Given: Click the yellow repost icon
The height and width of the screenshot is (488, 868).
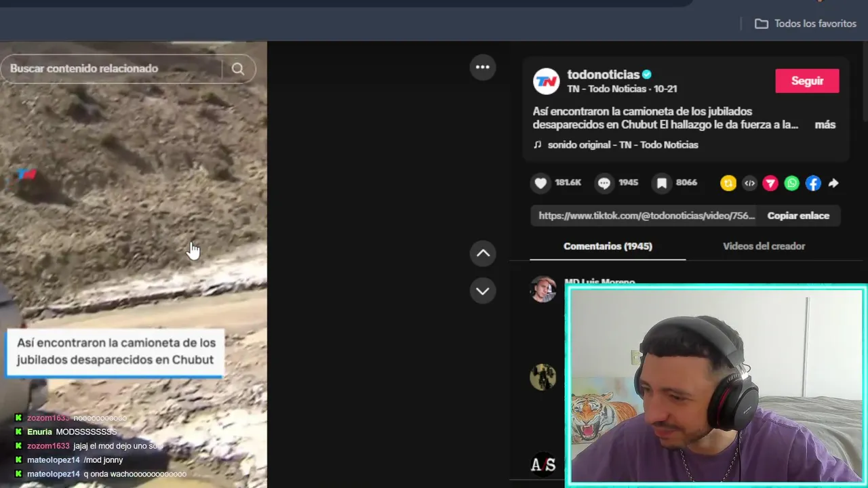Looking at the screenshot, I should pyautogui.click(x=728, y=183).
